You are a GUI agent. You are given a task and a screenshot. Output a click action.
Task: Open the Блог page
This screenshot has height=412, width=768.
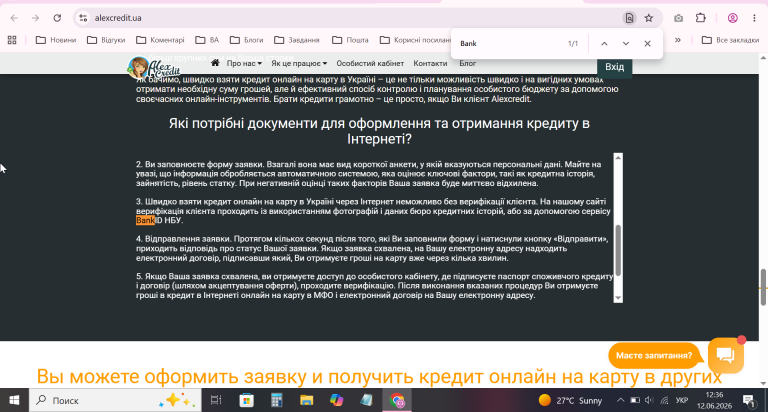(467, 64)
